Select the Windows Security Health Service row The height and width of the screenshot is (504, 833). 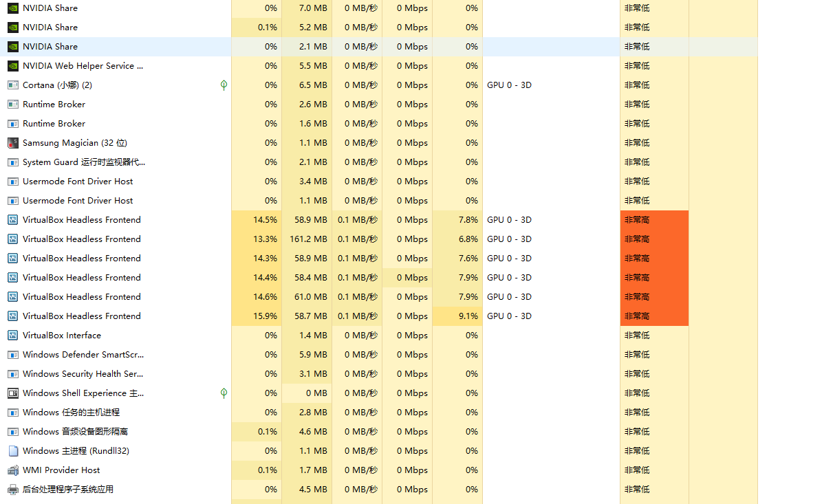click(x=83, y=374)
